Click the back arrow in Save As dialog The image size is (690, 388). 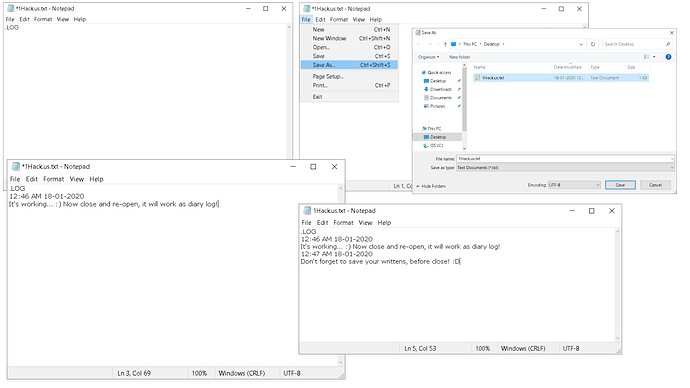pyautogui.click(x=419, y=44)
